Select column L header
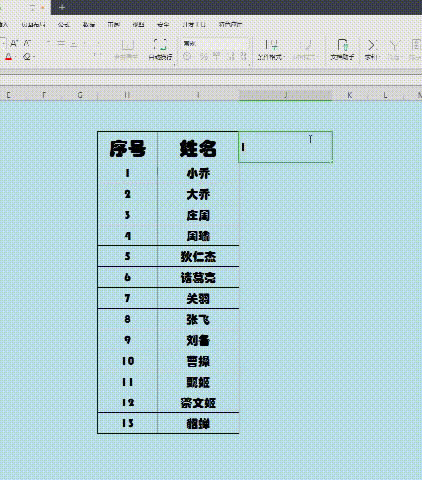This screenshot has width=422, height=480. click(385, 95)
